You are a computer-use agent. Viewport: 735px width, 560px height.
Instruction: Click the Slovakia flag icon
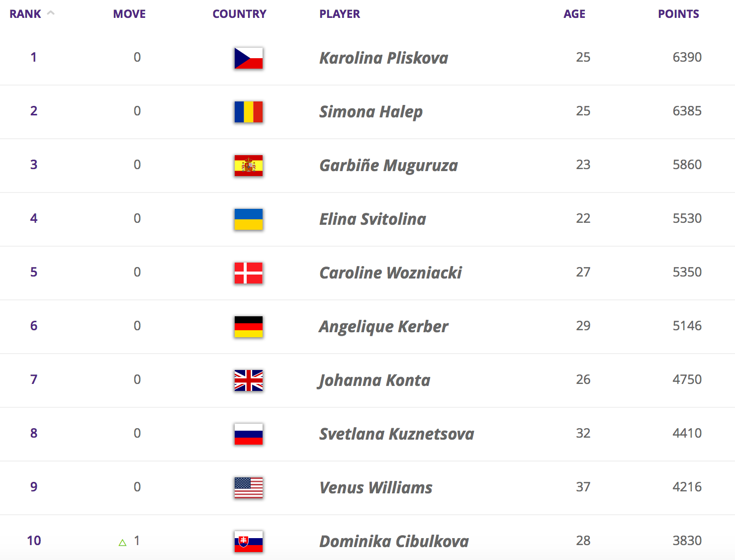(x=249, y=542)
